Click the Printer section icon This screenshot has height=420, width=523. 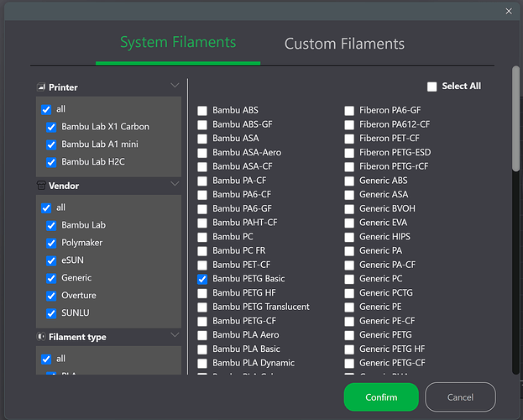click(x=41, y=87)
